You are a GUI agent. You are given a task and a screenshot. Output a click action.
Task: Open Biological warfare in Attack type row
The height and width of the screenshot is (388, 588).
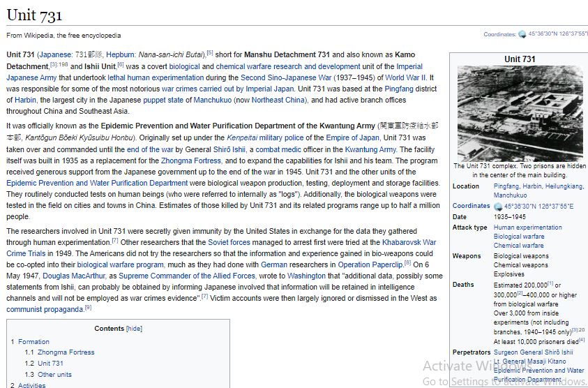click(x=519, y=237)
